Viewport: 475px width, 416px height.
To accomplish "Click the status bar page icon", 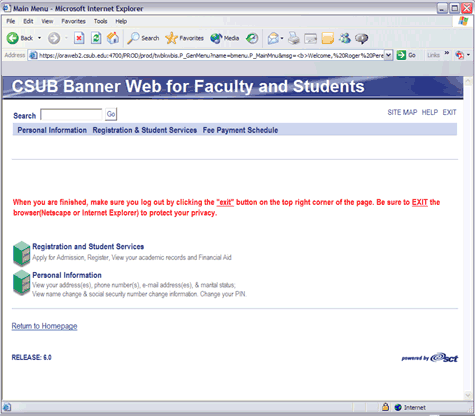I will (x=7, y=407).
